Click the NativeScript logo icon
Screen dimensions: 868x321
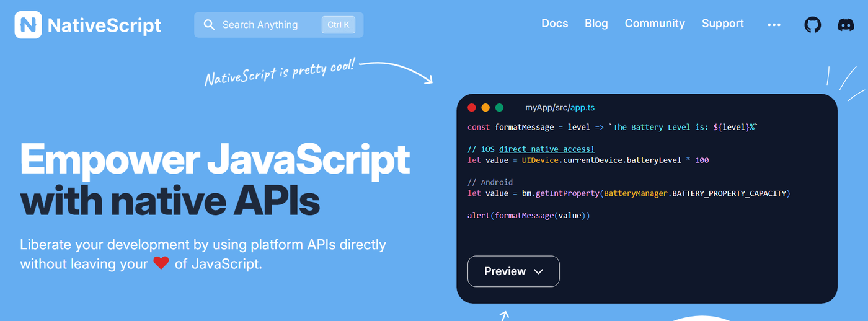pos(28,25)
